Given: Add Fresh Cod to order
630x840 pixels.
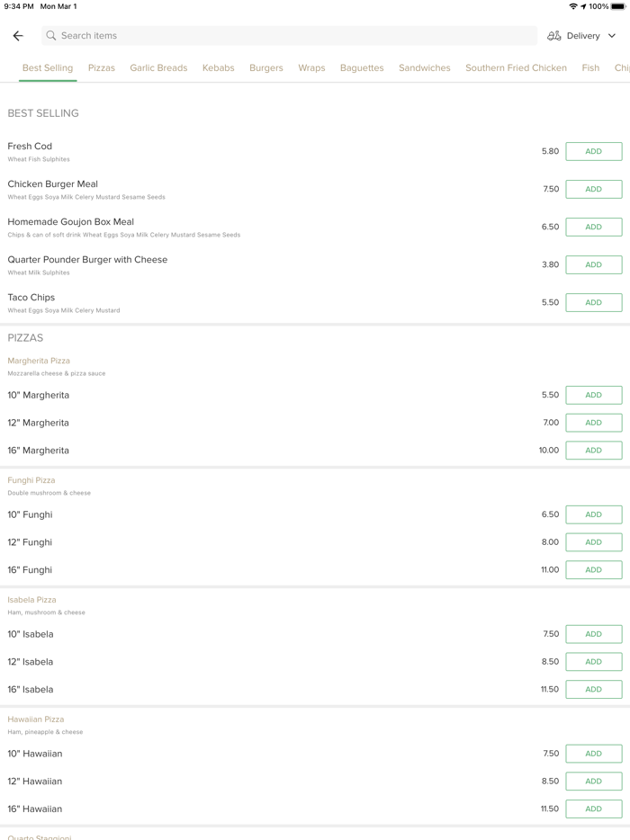Looking at the screenshot, I should coord(593,152).
